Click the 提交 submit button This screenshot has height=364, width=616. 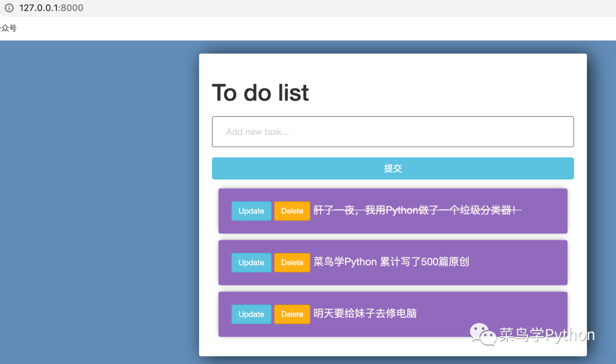tap(393, 168)
